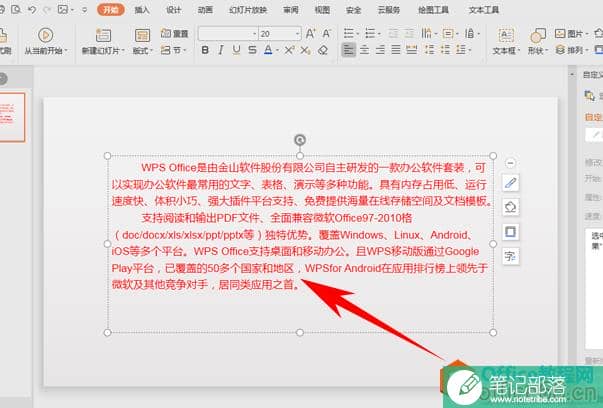Select center-align paragraph button
This screenshot has width=603, height=408.
click(364, 50)
